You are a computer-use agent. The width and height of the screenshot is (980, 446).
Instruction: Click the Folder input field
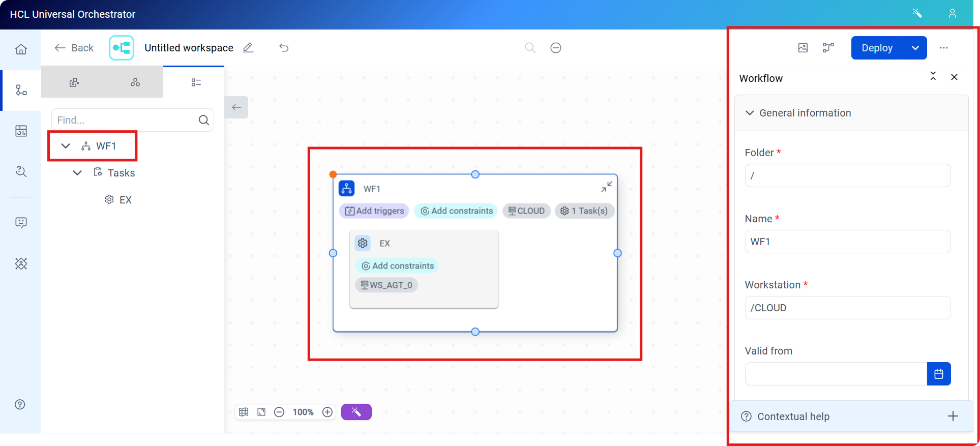pyautogui.click(x=848, y=175)
